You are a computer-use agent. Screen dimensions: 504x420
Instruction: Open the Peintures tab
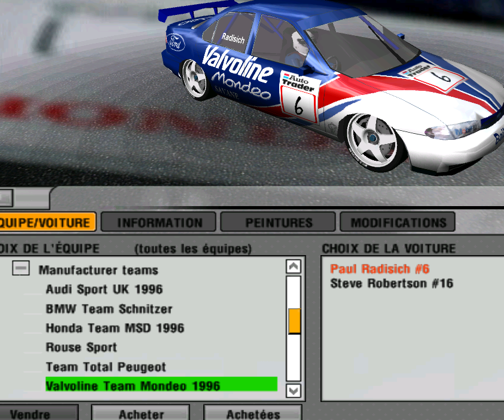tap(278, 223)
